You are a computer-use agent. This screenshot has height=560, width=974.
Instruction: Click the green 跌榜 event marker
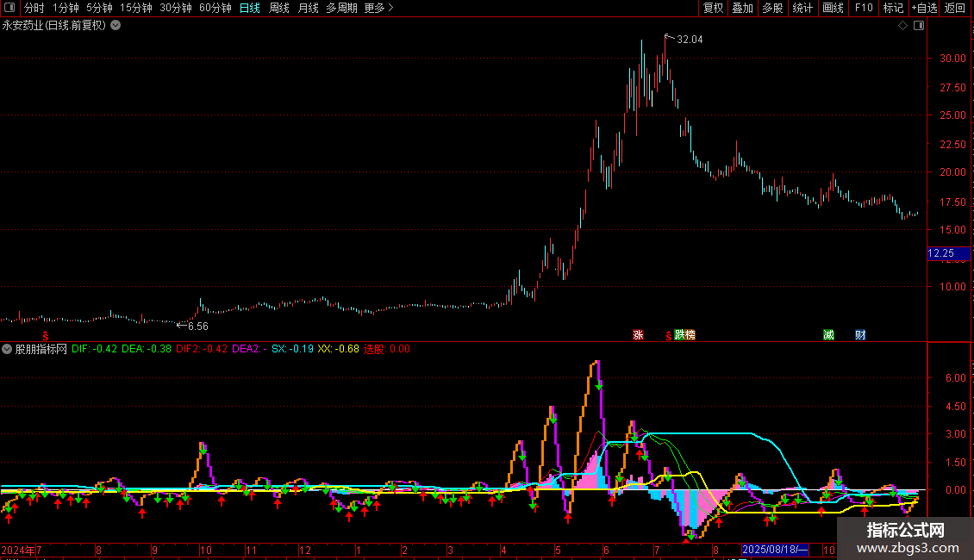pyautogui.click(x=684, y=334)
